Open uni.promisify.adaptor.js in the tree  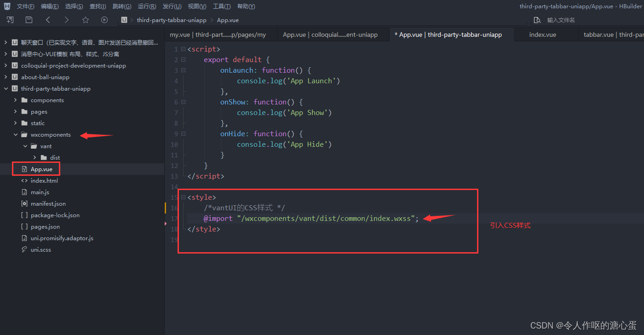click(62, 238)
